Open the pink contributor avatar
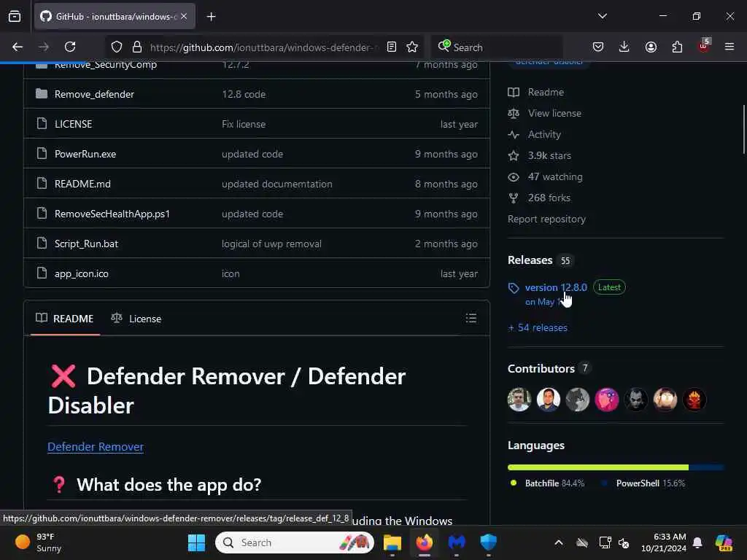747x560 pixels. pyautogui.click(x=606, y=400)
